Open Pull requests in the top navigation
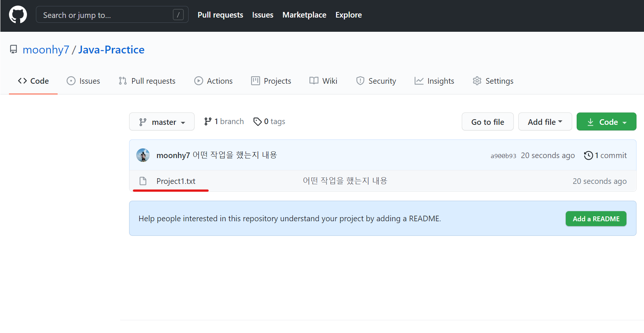644x333 pixels. (220, 15)
